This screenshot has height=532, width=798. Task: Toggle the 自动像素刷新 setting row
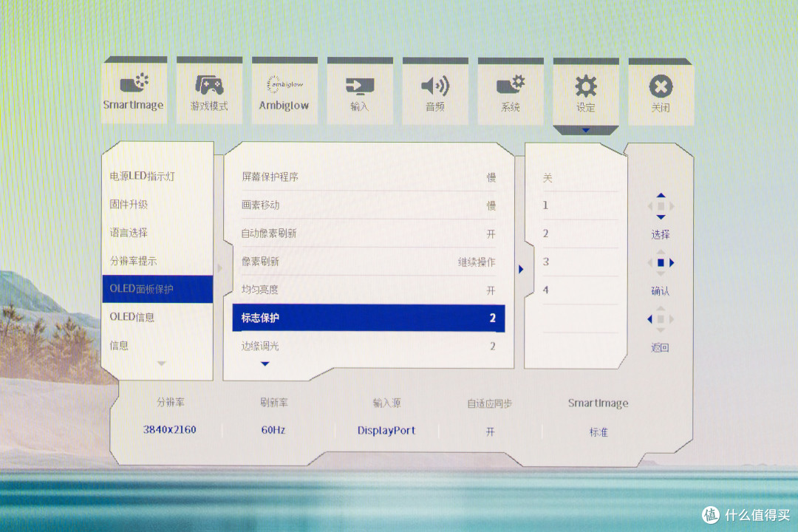click(369, 233)
